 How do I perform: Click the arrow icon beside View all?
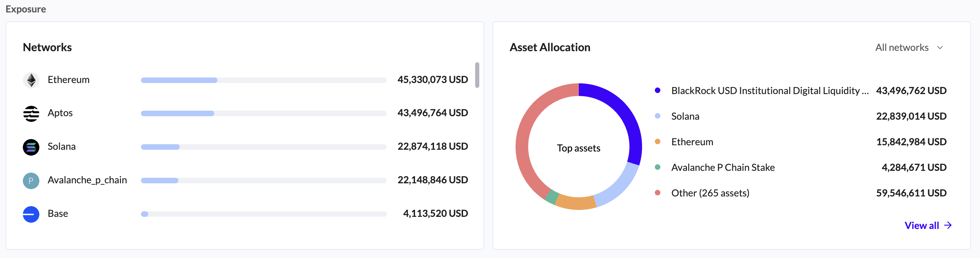click(x=948, y=225)
